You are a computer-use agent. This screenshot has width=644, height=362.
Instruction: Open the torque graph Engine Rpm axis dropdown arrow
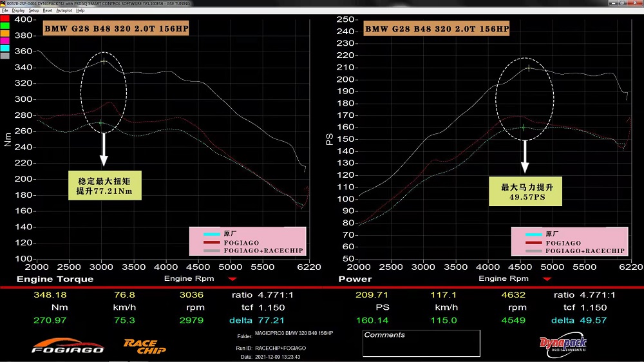[x=232, y=279]
